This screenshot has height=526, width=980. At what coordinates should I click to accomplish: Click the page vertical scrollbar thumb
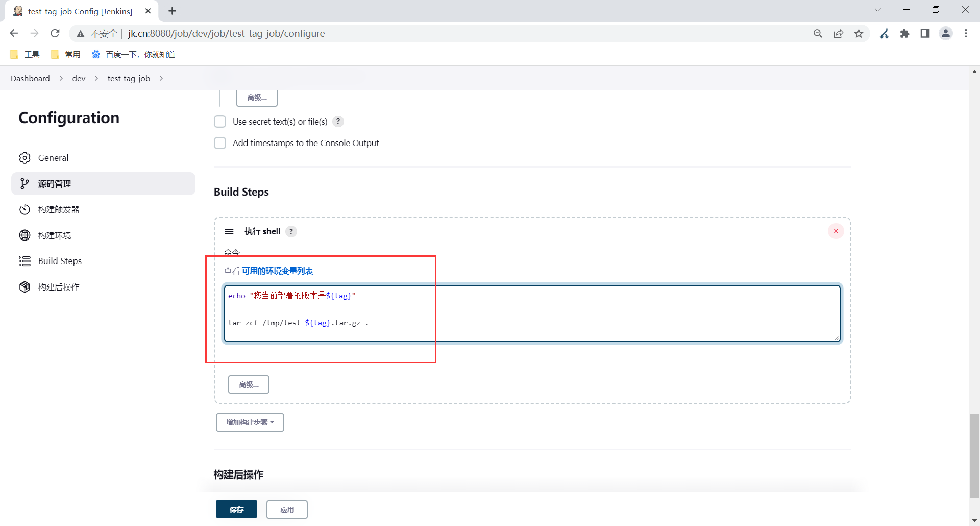tap(974, 456)
